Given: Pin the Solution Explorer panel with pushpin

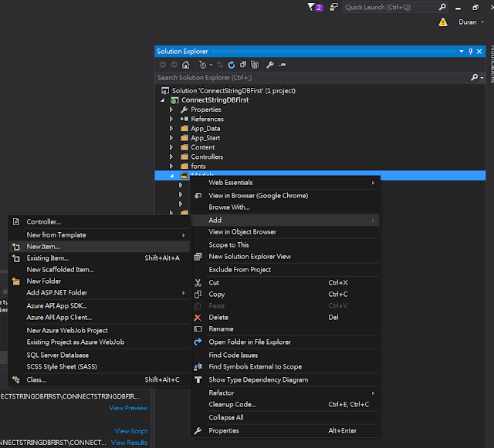Looking at the screenshot, I should coord(470,51).
